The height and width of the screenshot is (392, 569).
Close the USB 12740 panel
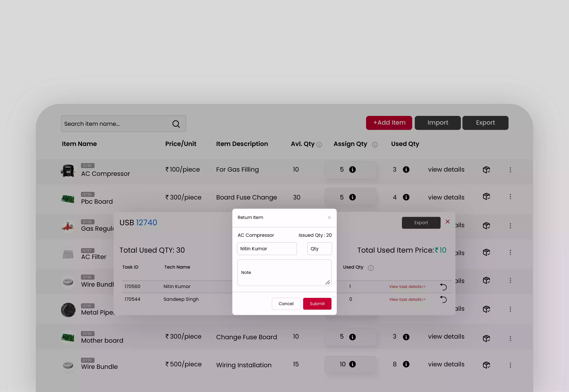click(448, 222)
